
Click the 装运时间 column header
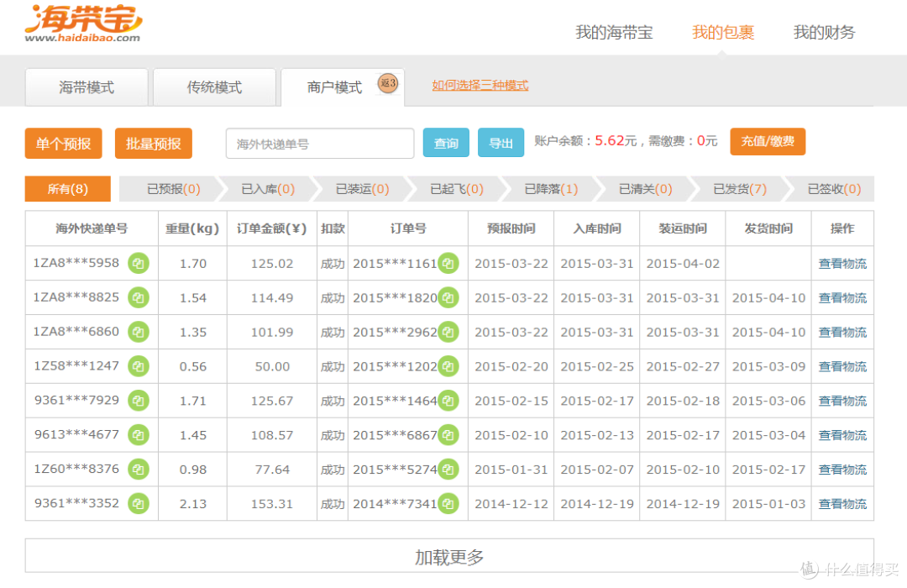(683, 228)
